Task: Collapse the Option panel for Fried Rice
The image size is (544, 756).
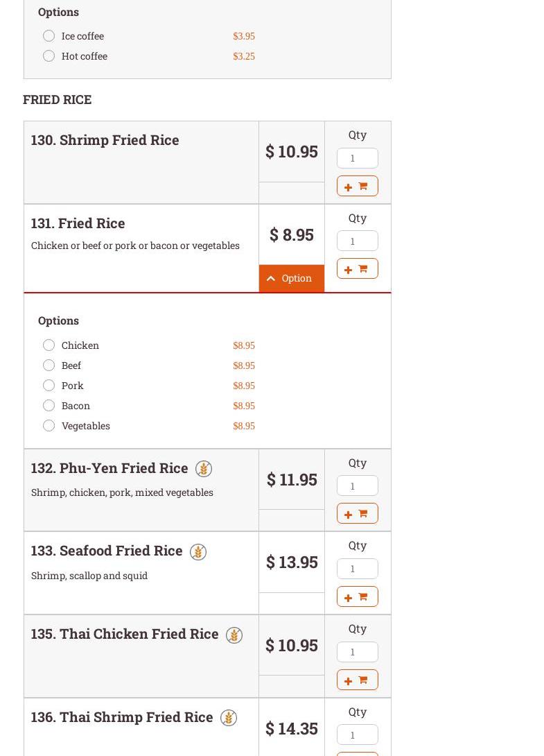Action: tap(291, 278)
